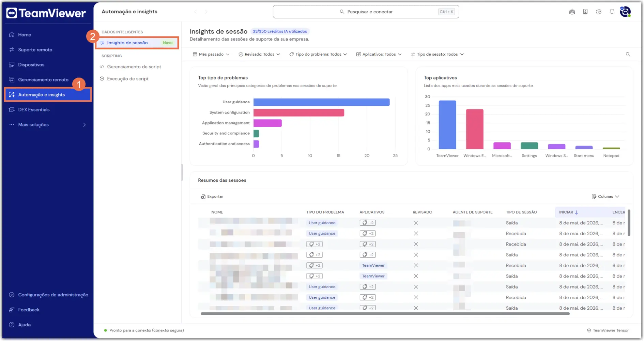The height and width of the screenshot is (341, 644).
Task: Open Suporte remoto section
Action: coord(35,50)
